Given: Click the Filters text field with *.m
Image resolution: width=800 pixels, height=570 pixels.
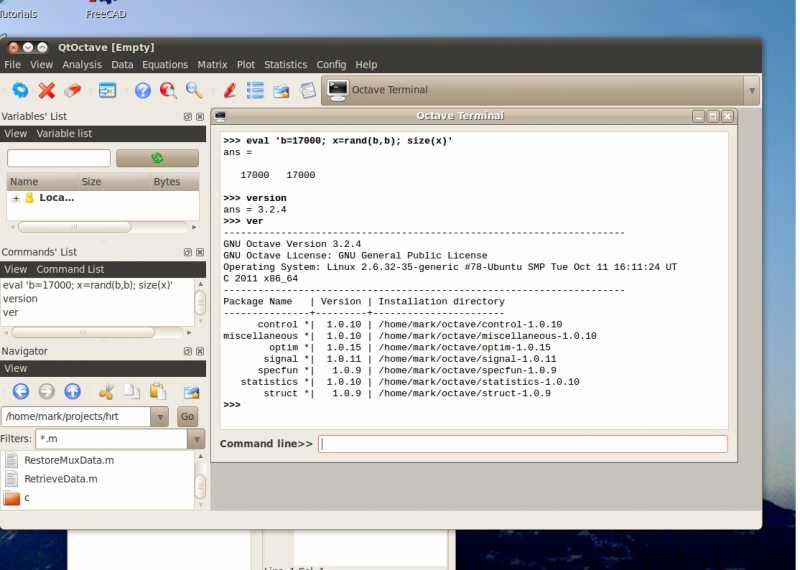Looking at the screenshot, I should tap(111, 439).
